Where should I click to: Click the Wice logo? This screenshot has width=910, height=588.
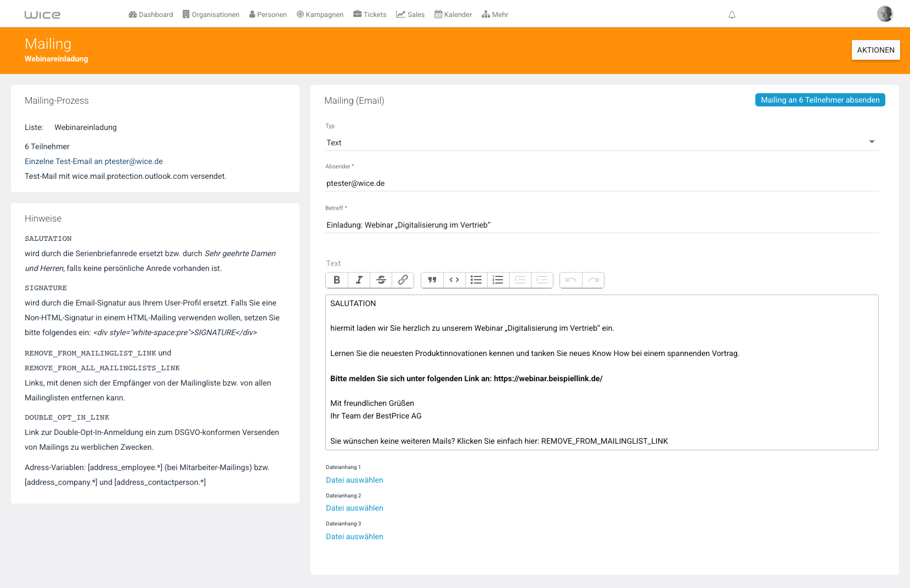pyautogui.click(x=42, y=15)
